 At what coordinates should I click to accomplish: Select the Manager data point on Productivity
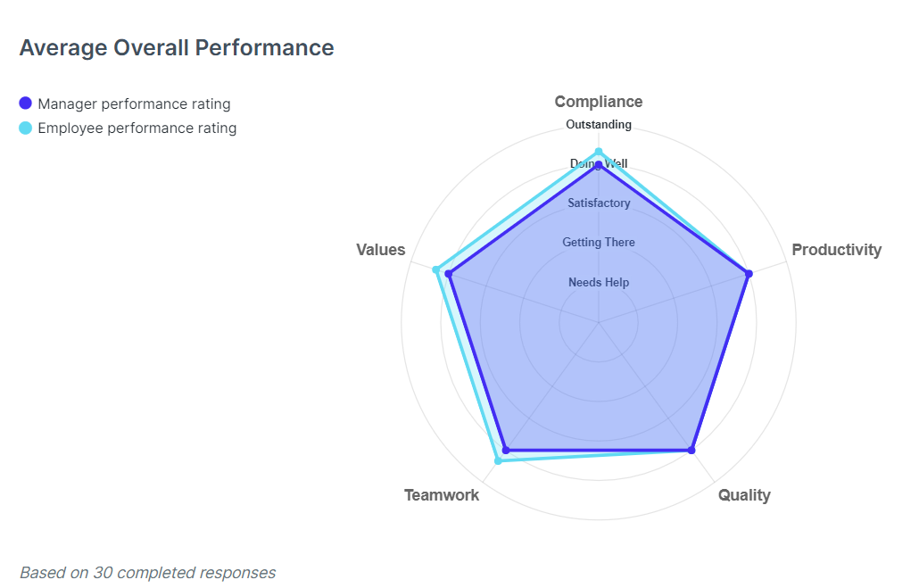749,273
